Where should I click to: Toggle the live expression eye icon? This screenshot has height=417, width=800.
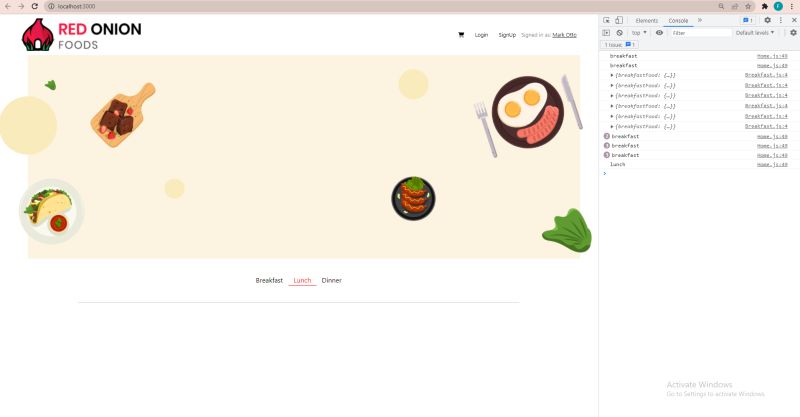coord(660,33)
